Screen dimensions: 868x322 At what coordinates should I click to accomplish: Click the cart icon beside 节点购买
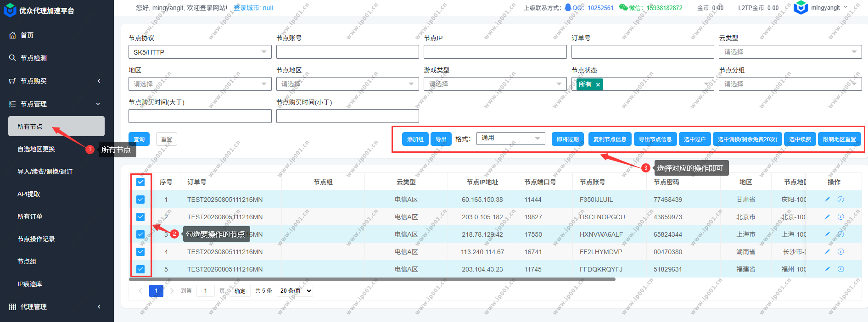coord(12,81)
